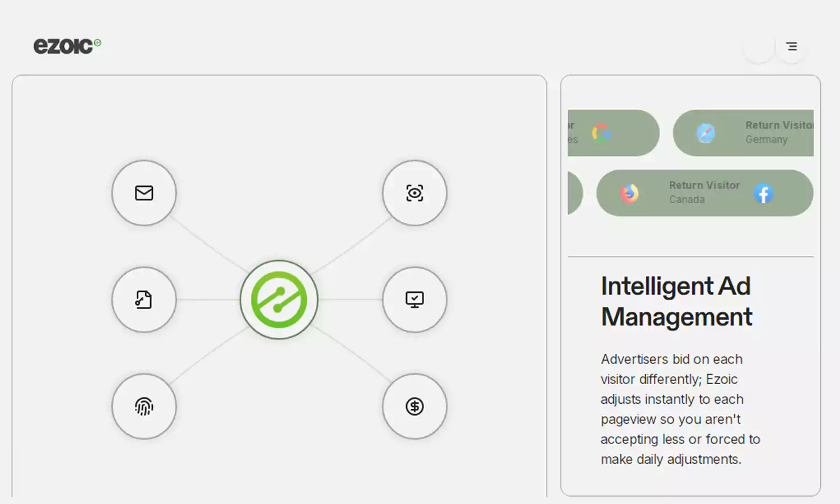Select the envelope email node icon
Viewport: 840px width, 504px height.
tap(144, 193)
